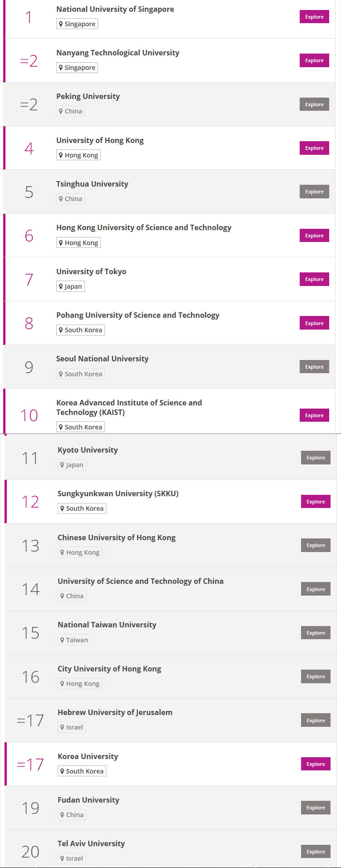Open City University of Hong Kong link

click(109, 669)
